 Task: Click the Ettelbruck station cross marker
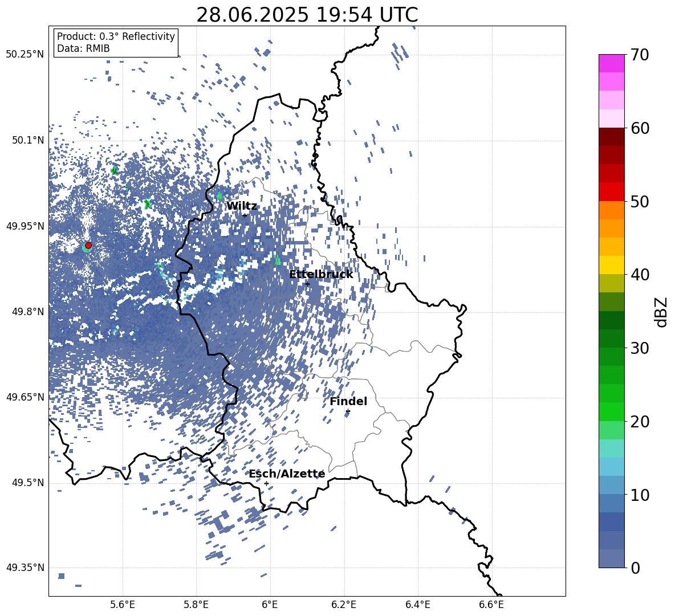307,284
